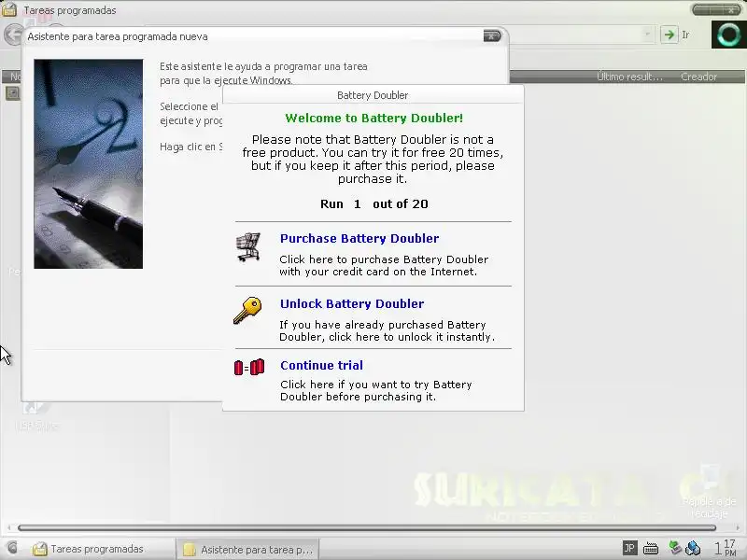Open the Purchase Battery Doubler link
Screen dimensions: 747x560
tap(359, 238)
